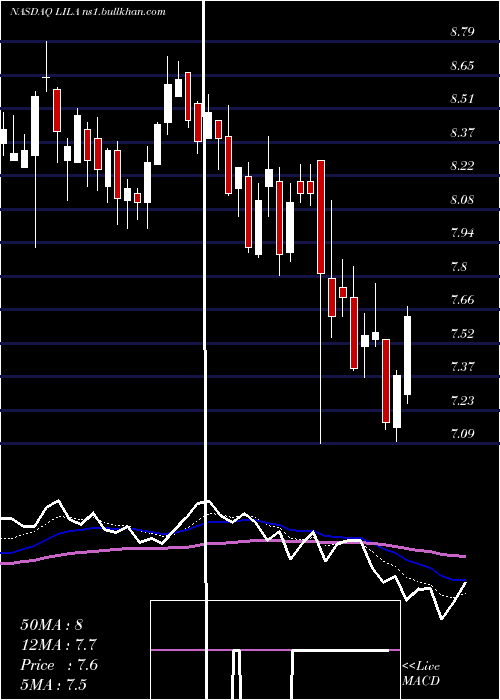Click the 8.22 price axis label
The height and width of the screenshot is (700, 500).
pos(462,166)
